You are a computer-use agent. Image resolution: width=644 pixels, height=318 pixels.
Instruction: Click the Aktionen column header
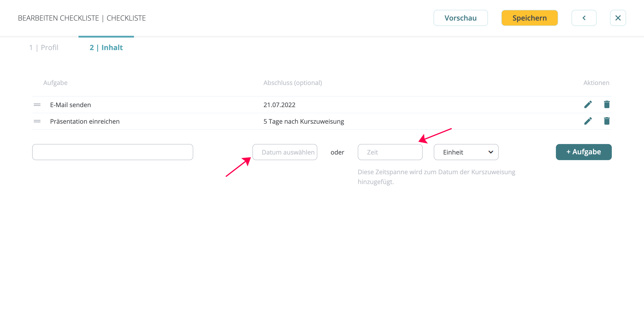596,83
